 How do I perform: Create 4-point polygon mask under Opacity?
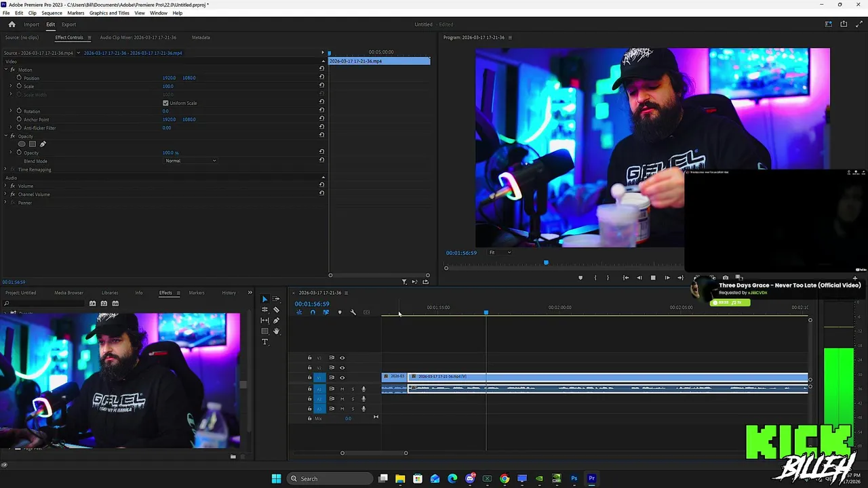[32, 144]
